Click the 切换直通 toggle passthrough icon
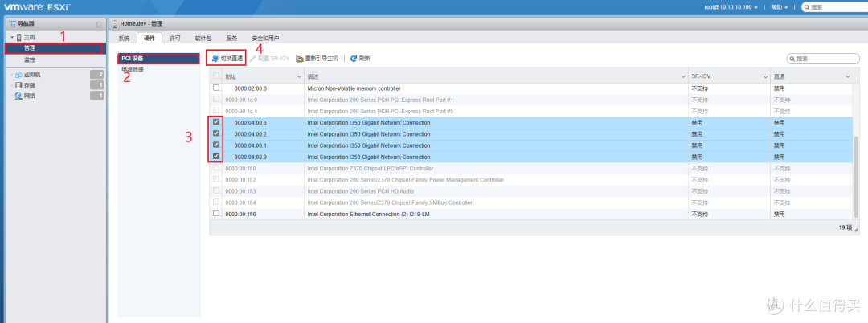 (x=215, y=59)
